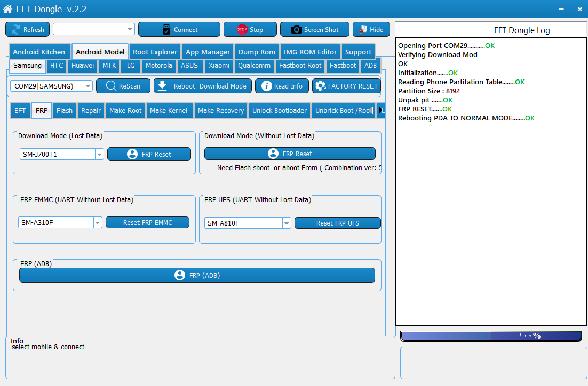Image resolution: width=588 pixels, height=386 pixels.
Task: Select the Xiaomi brand tab
Action: point(219,65)
